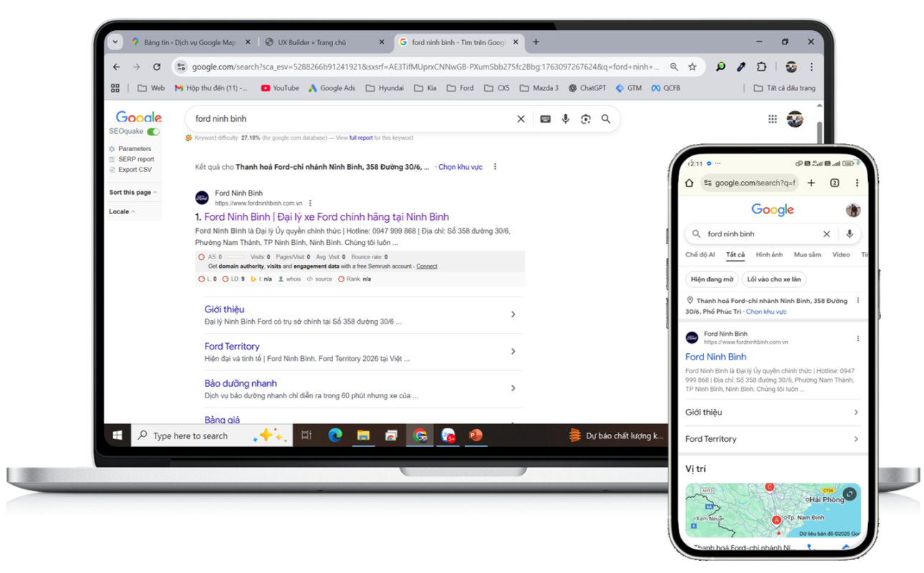Tap the "Lối vào cho xe lăn" filter chip
Screen dimensions: 924x573
click(774, 279)
